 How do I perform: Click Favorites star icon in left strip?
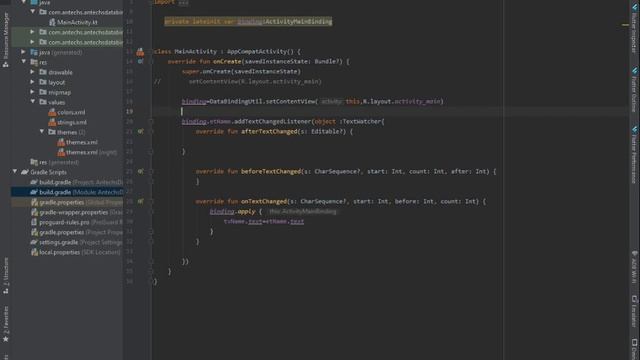click(x=5, y=339)
